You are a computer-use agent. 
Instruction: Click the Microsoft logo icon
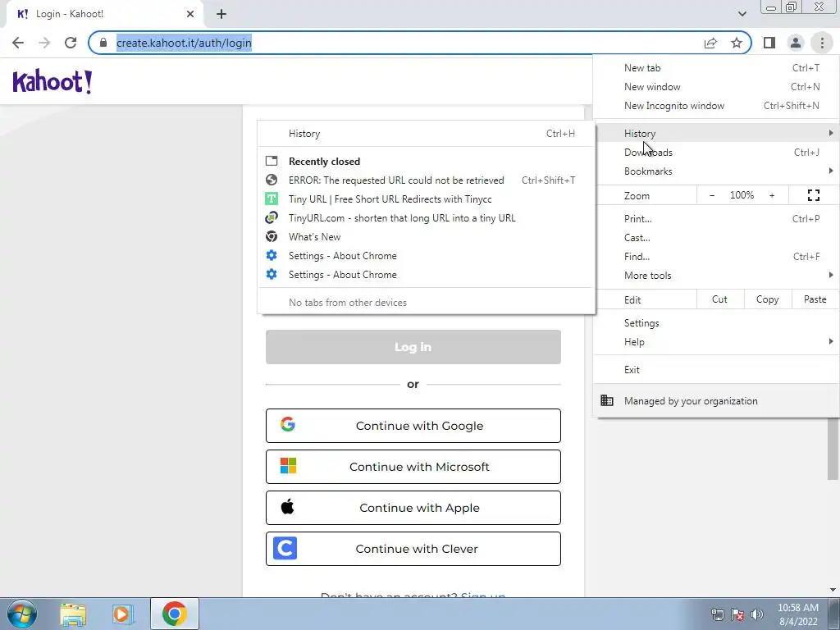tap(288, 466)
